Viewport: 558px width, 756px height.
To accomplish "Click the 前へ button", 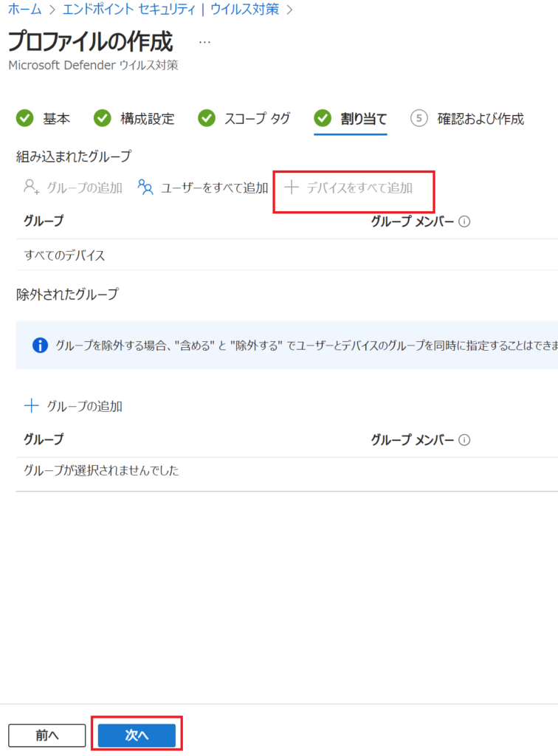I will pyautogui.click(x=47, y=735).
